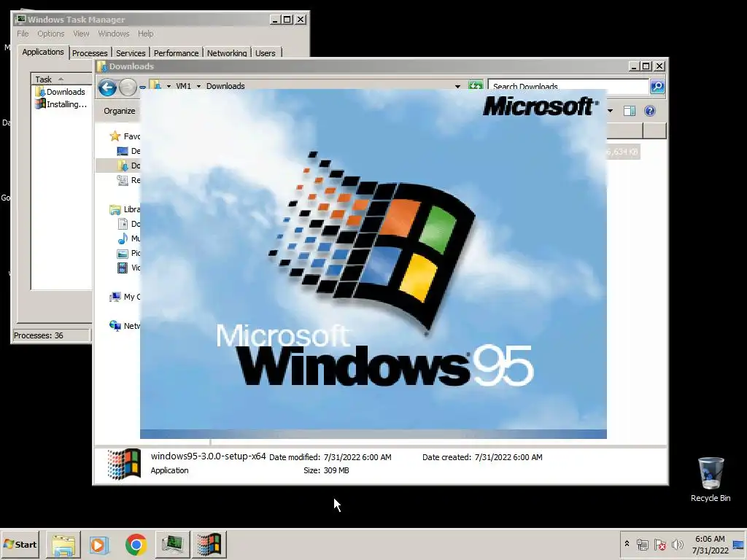The image size is (747, 560).
Task: Click the volume speaker tray icon
Action: click(x=677, y=544)
